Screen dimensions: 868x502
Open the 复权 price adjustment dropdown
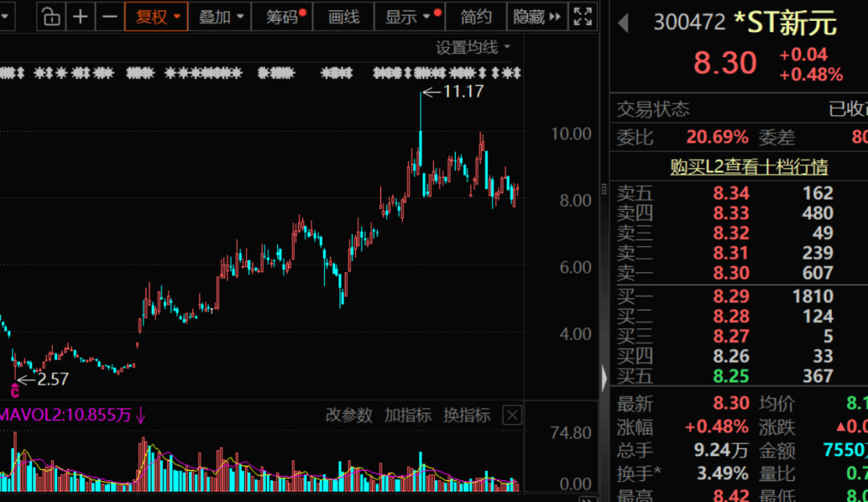[156, 16]
